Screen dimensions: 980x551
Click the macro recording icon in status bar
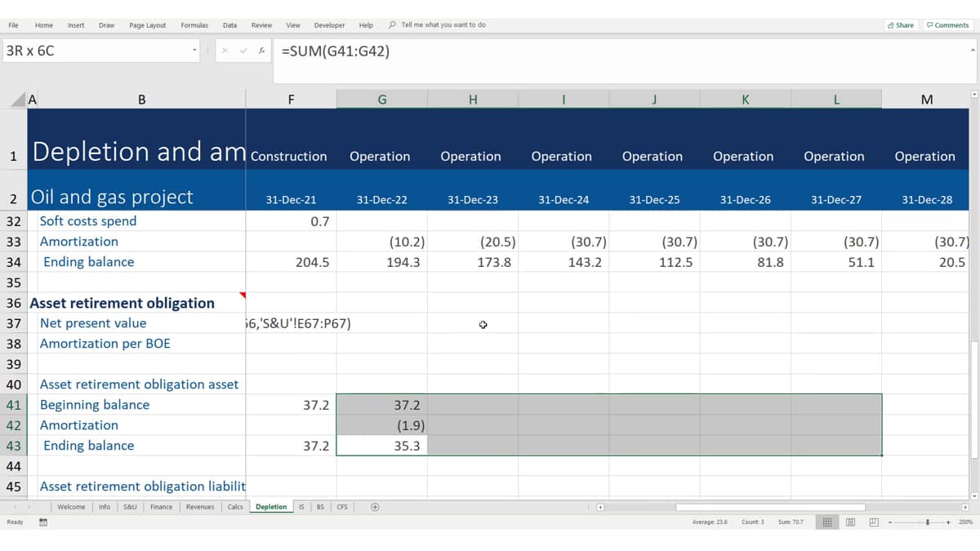pyautogui.click(x=43, y=522)
